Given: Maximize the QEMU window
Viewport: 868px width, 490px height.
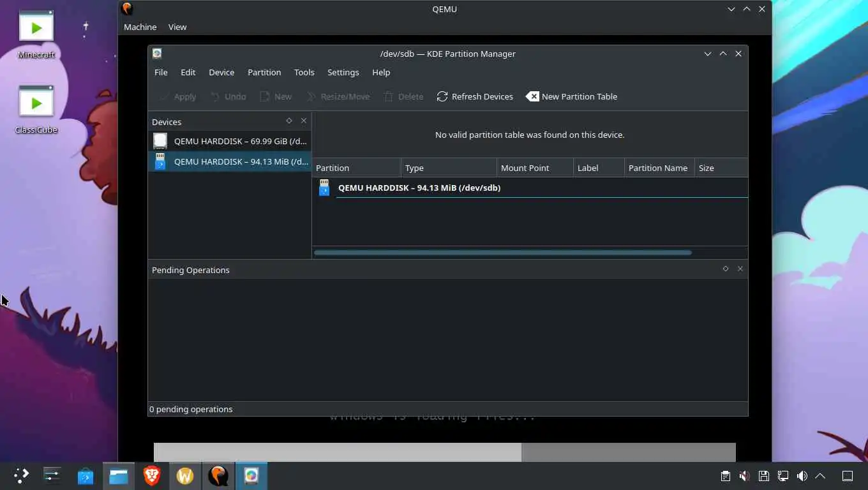Looking at the screenshot, I should (747, 9).
